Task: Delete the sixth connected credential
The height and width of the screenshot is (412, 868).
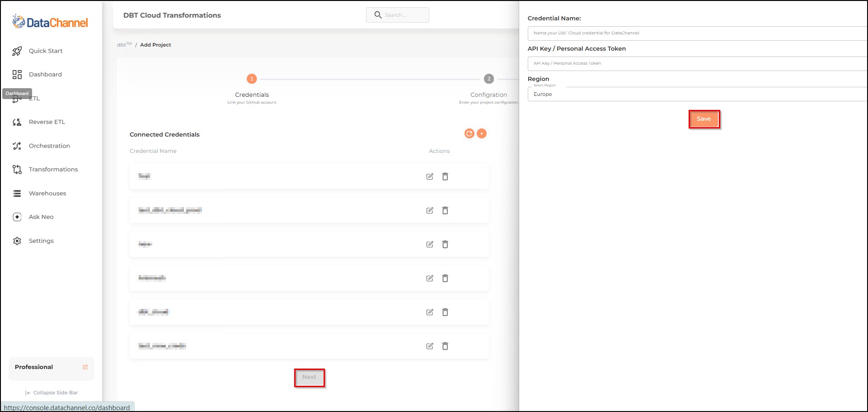Action: tap(445, 346)
